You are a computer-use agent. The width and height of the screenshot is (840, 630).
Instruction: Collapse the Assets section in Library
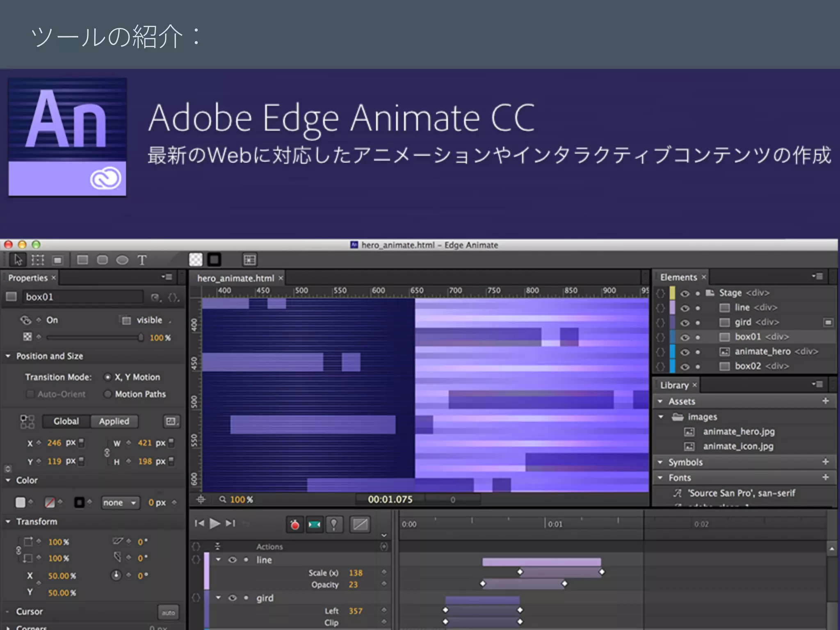660,401
